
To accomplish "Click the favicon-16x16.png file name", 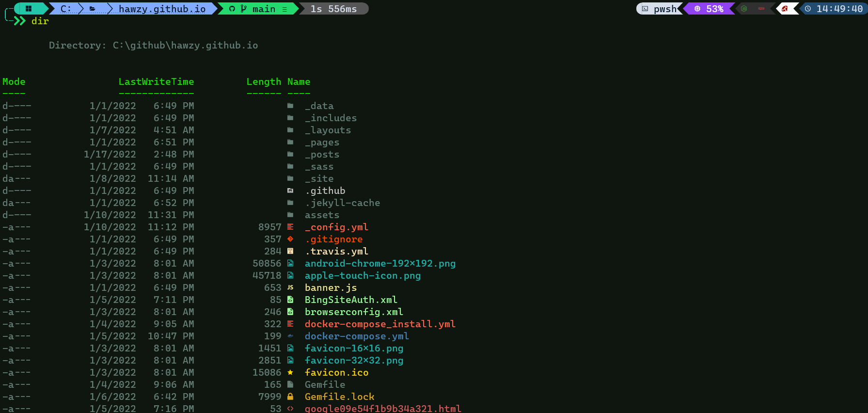I will click(354, 348).
